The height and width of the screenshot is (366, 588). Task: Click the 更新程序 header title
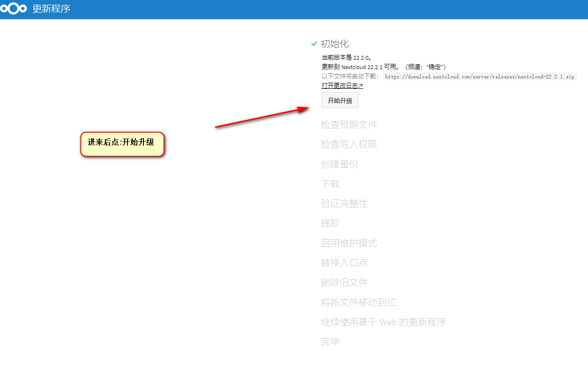[x=51, y=8]
